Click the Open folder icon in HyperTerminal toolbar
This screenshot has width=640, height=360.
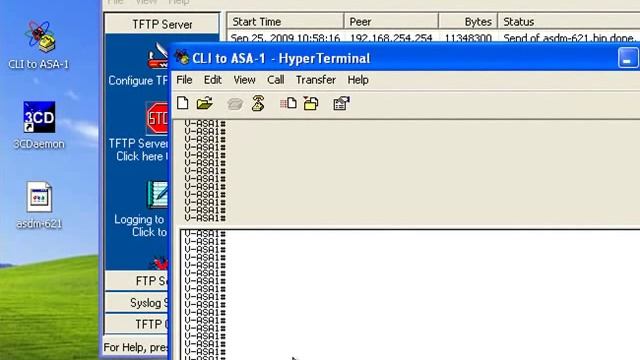(x=204, y=103)
